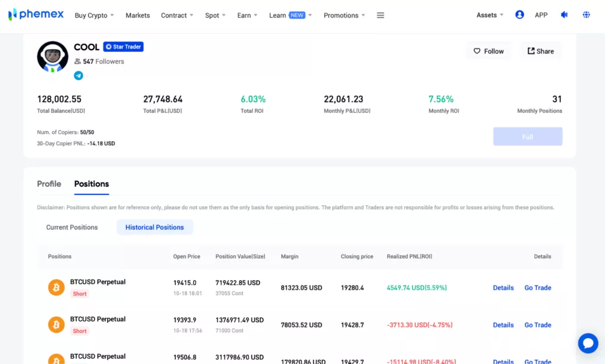Click the announcements megaphone icon
This screenshot has height=364, width=605.
[564, 15]
